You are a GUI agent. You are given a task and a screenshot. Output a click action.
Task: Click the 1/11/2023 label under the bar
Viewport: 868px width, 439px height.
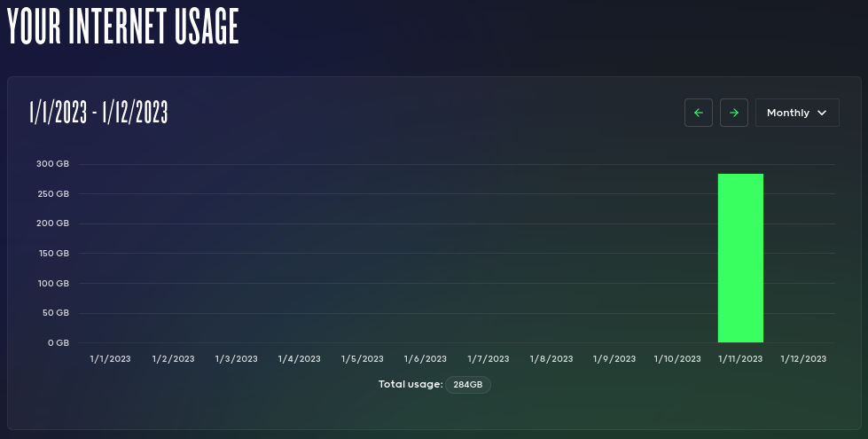tap(740, 359)
